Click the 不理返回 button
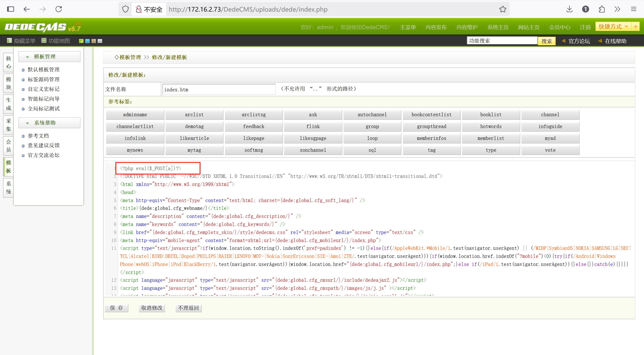The height and width of the screenshot is (355, 644). 188,308
